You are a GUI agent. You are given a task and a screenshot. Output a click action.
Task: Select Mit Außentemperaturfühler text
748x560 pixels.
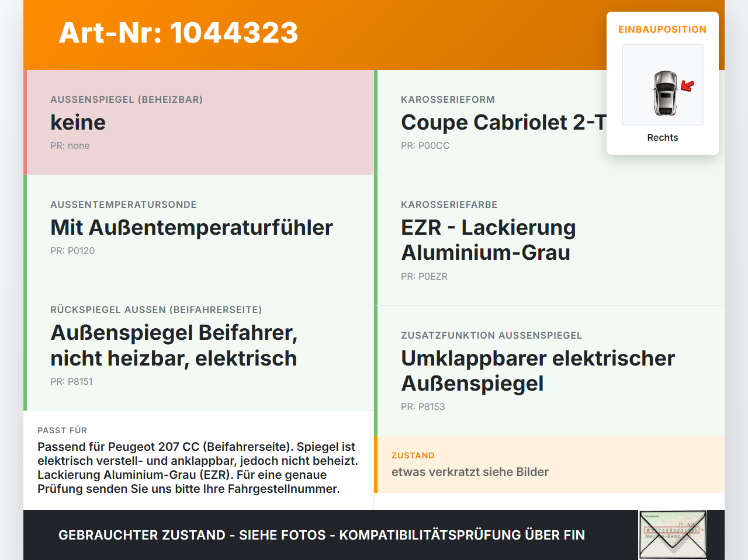192,227
